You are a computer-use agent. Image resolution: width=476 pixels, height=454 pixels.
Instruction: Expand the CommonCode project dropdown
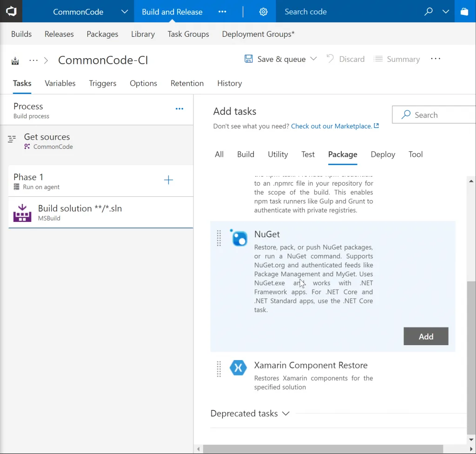click(x=124, y=12)
